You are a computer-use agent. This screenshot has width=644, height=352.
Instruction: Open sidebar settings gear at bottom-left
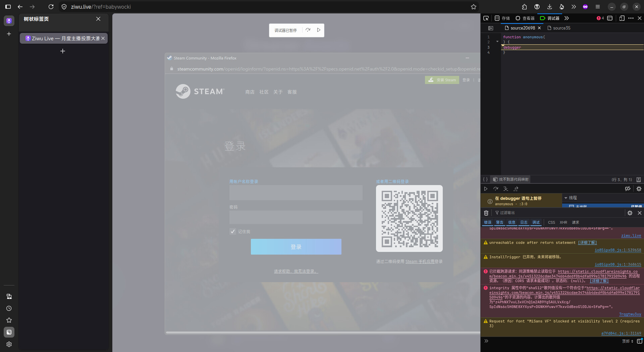tap(9, 344)
